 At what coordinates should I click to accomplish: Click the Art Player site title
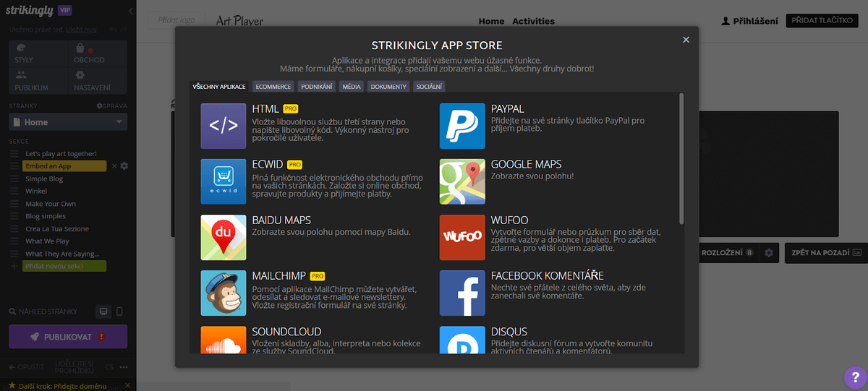239,21
